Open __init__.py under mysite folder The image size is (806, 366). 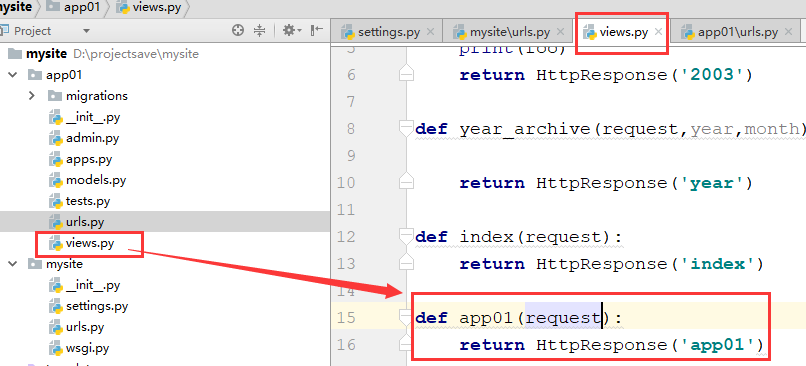(93, 285)
